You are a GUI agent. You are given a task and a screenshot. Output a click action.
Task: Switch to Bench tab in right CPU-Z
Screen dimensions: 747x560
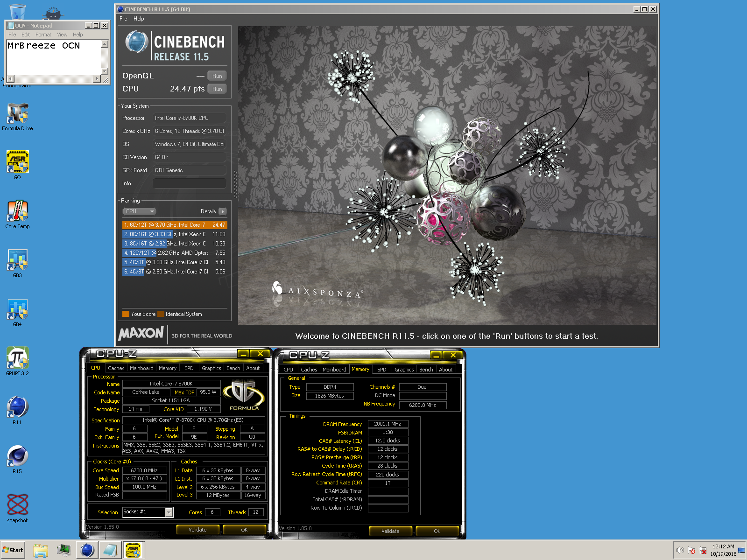point(426,370)
